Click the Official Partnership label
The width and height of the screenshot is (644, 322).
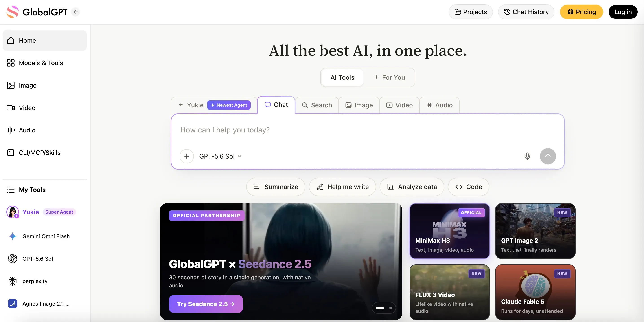(x=206, y=215)
